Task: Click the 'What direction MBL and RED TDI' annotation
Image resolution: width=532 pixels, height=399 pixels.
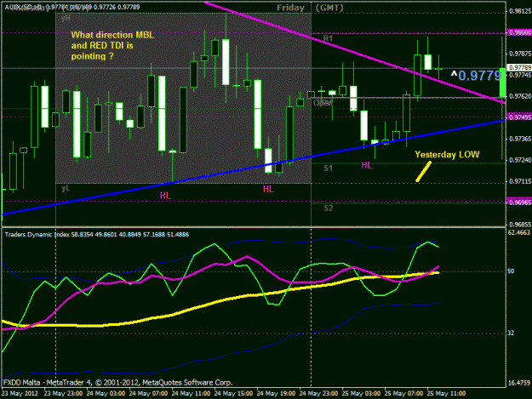Action: click(112, 45)
